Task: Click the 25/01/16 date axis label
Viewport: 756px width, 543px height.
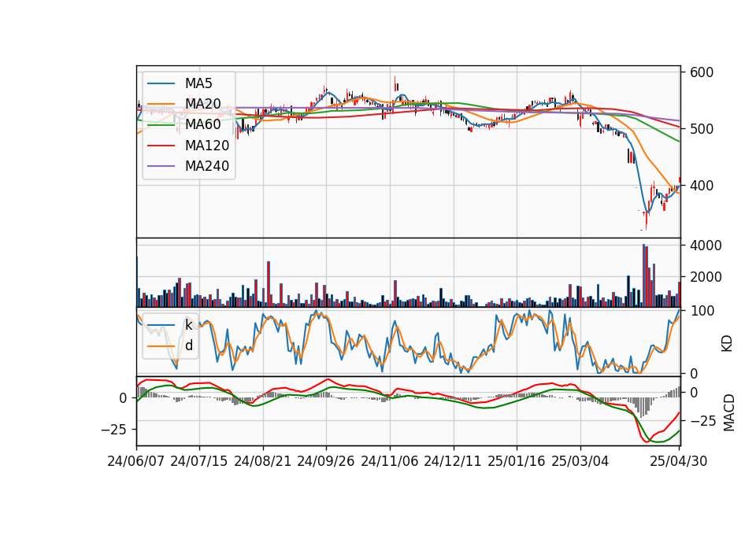Action: coord(517,461)
